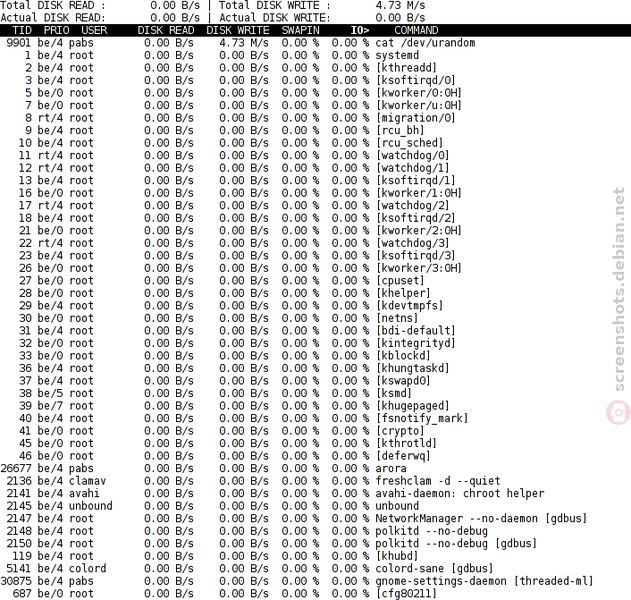The height and width of the screenshot is (600, 631).
Task: Click the IO> sort column header
Action: (360, 31)
